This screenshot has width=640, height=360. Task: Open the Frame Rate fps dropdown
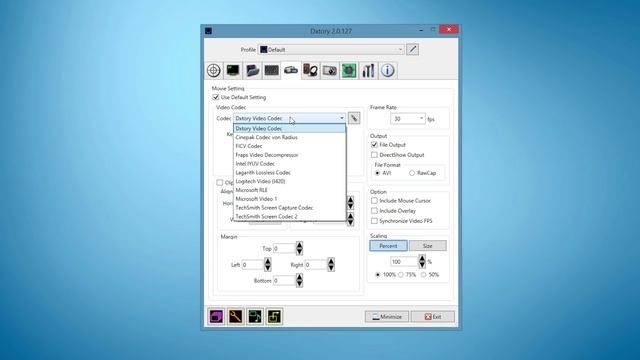coord(408,118)
